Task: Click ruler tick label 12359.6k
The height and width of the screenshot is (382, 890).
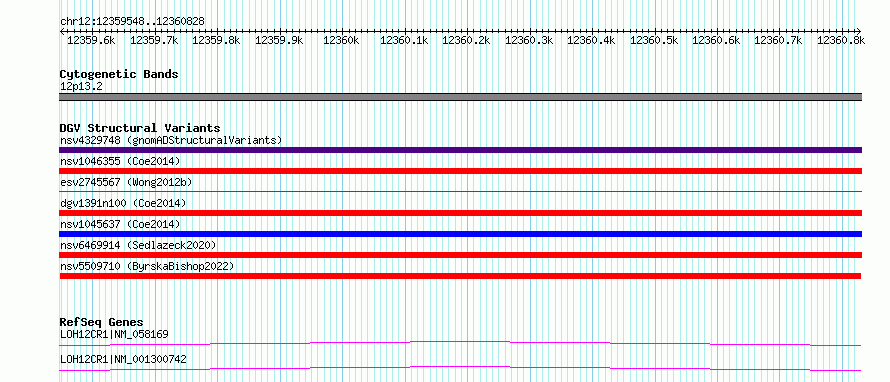Action: (91, 40)
